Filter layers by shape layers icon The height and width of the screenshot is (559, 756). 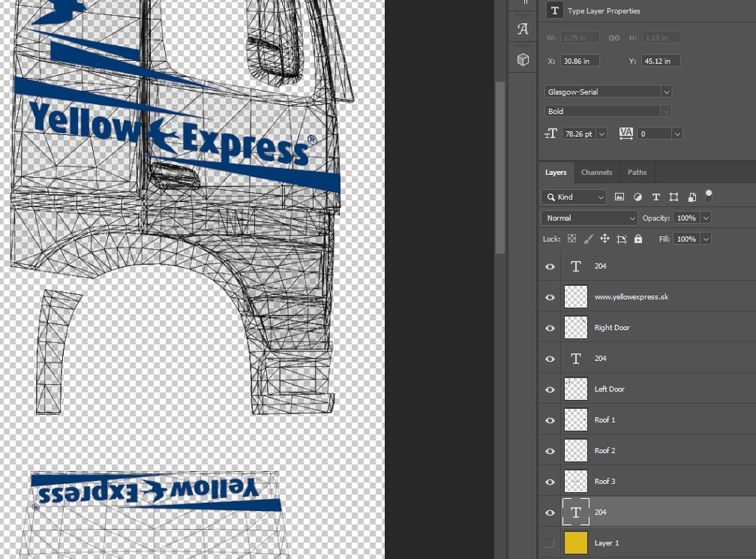click(673, 197)
